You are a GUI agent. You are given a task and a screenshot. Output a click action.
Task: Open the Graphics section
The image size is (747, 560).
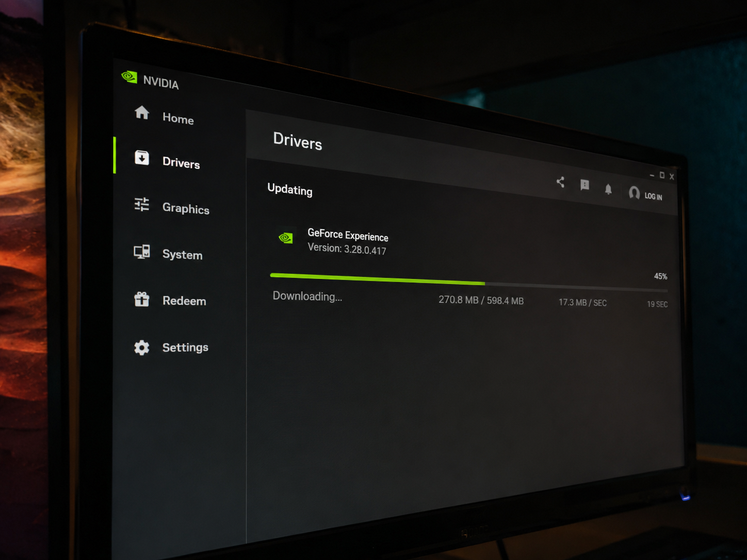[186, 208]
